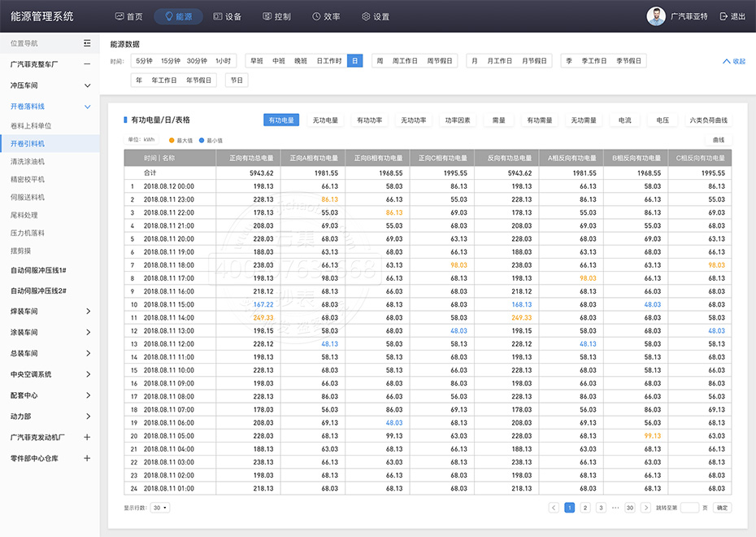Go to previous page with left arrow

pyautogui.click(x=554, y=508)
